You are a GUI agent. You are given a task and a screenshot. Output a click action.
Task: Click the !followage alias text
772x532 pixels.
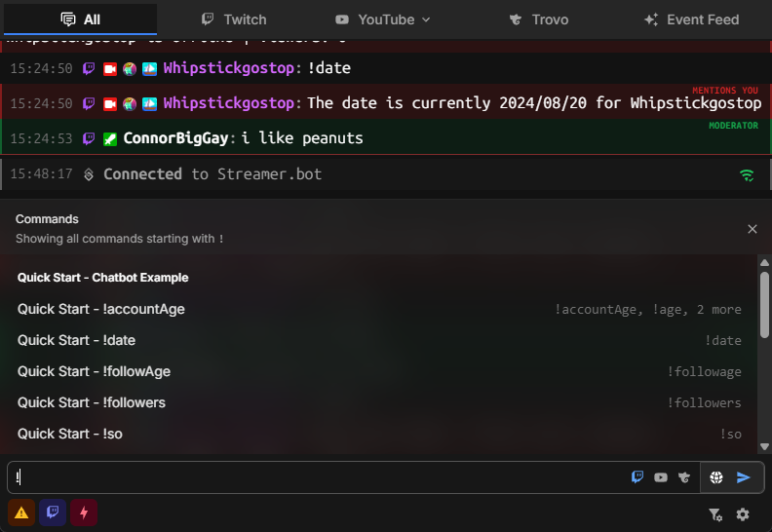pyautogui.click(x=704, y=371)
